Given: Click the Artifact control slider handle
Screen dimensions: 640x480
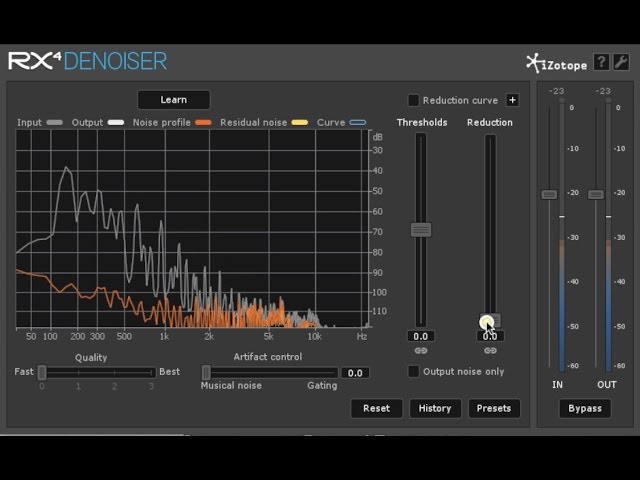Looking at the screenshot, I should (206, 372).
